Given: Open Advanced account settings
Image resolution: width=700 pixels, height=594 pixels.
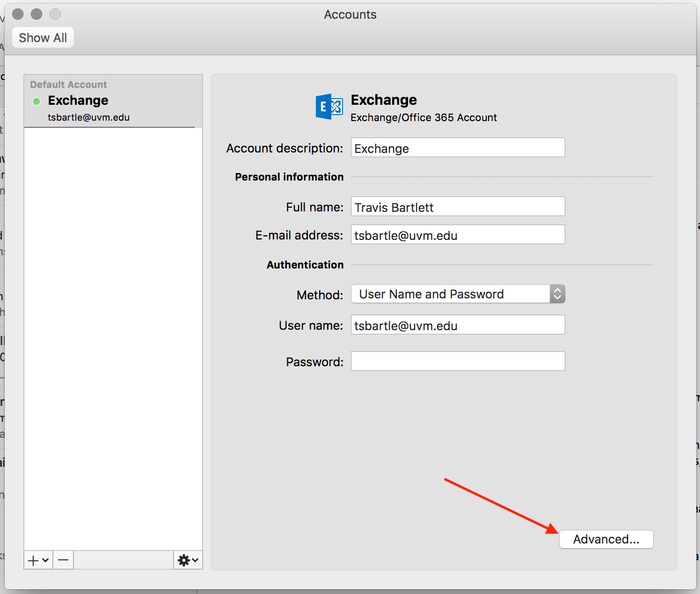Looking at the screenshot, I should (606, 539).
